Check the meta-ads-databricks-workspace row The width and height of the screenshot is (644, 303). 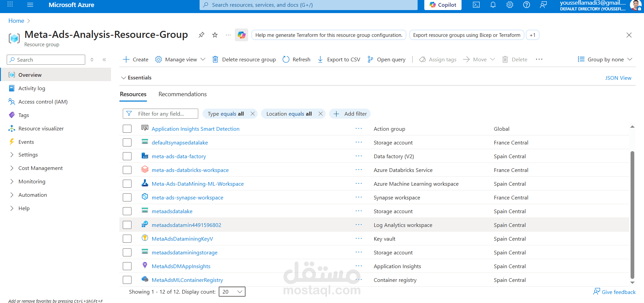coord(127,170)
